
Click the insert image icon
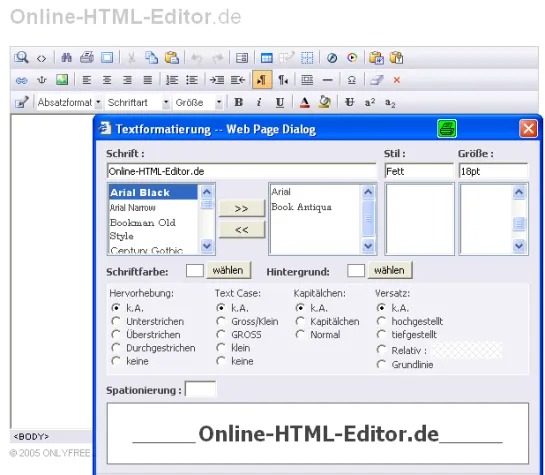click(62, 80)
